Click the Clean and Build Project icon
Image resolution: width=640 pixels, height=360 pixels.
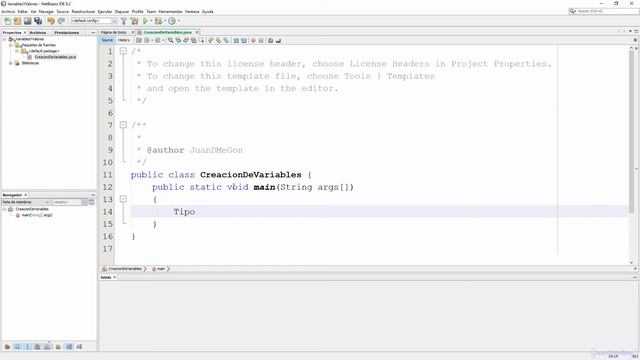(134, 21)
